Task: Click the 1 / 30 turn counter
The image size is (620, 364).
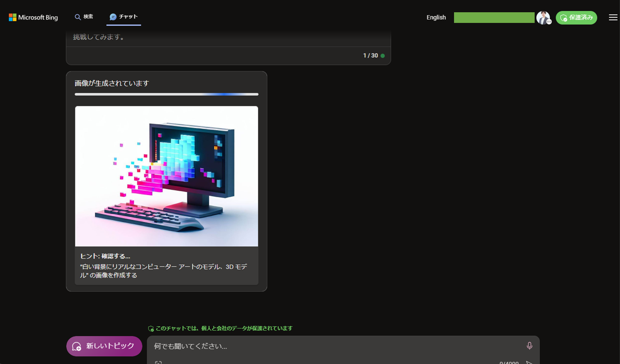Action: click(x=370, y=56)
